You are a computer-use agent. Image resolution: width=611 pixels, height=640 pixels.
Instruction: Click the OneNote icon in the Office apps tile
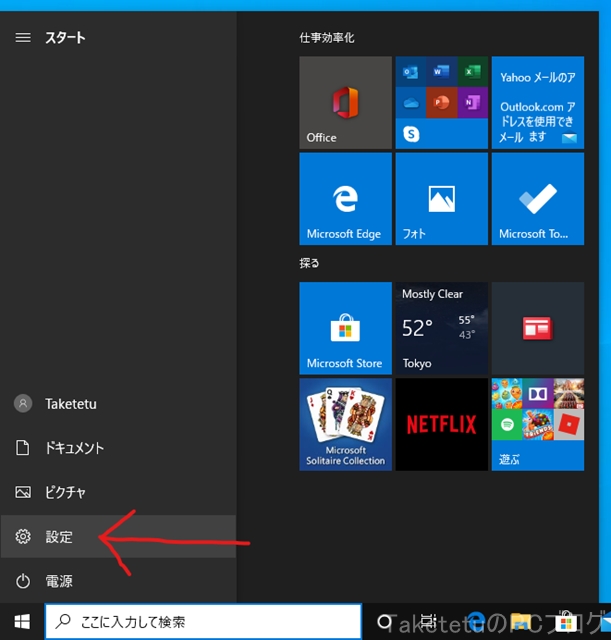coord(472,103)
